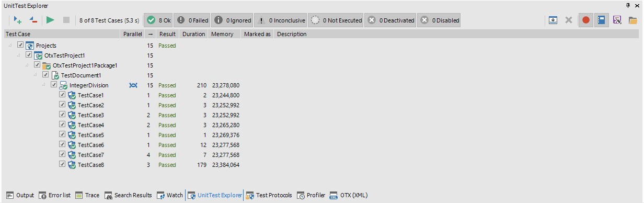Toggle the blue notebook protocol icon
Image resolution: width=644 pixels, height=203 pixels.
point(601,20)
